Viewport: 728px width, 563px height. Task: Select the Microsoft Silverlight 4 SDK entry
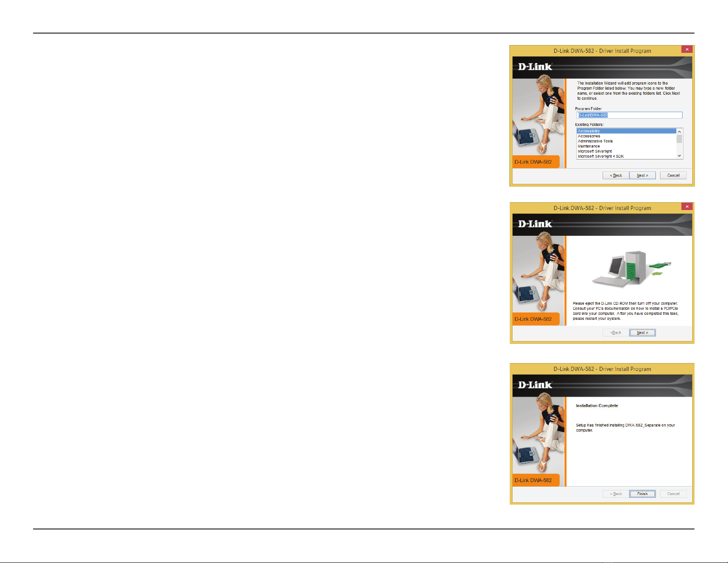click(626, 156)
